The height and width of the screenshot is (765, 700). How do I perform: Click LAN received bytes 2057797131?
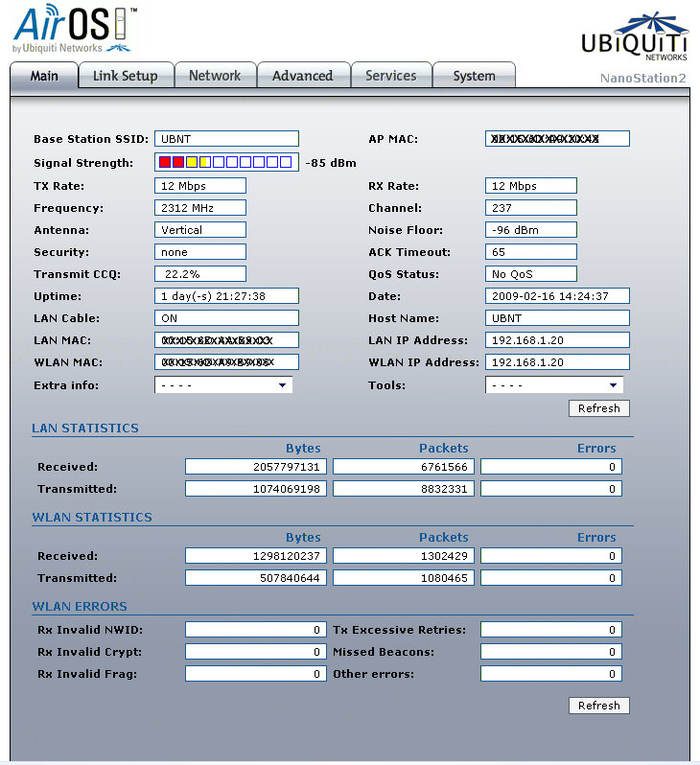256,467
